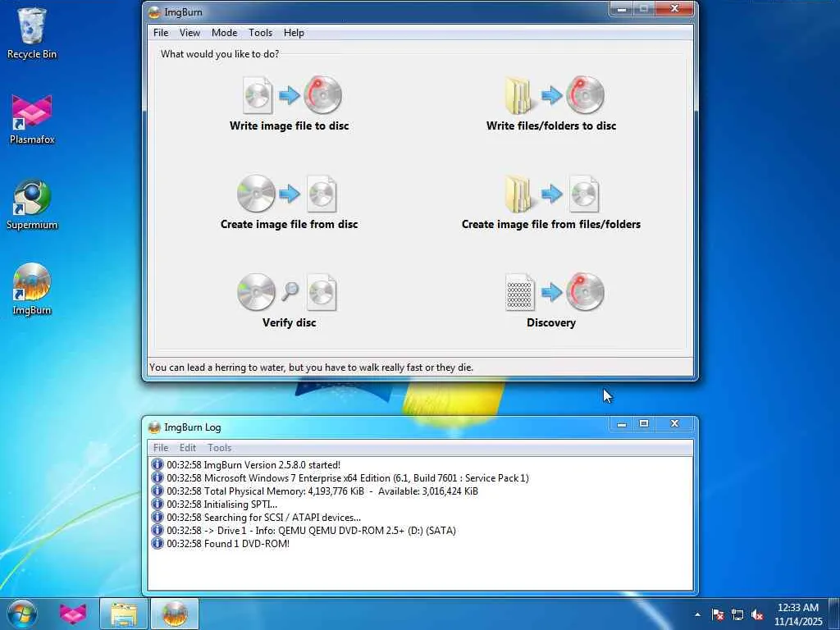Minimize the ImgBurn Log window
This screenshot has width=840, height=630.
coord(622,424)
